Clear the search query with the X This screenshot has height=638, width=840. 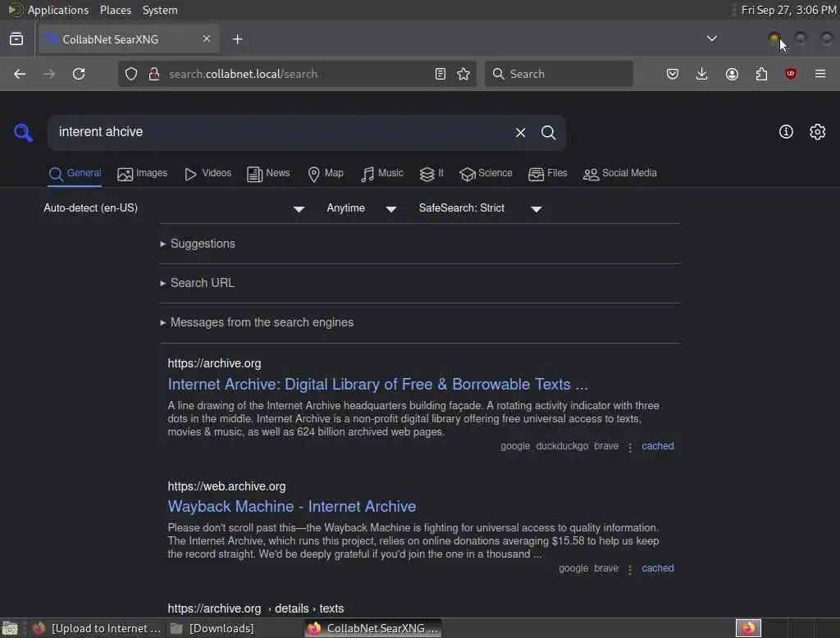520,132
